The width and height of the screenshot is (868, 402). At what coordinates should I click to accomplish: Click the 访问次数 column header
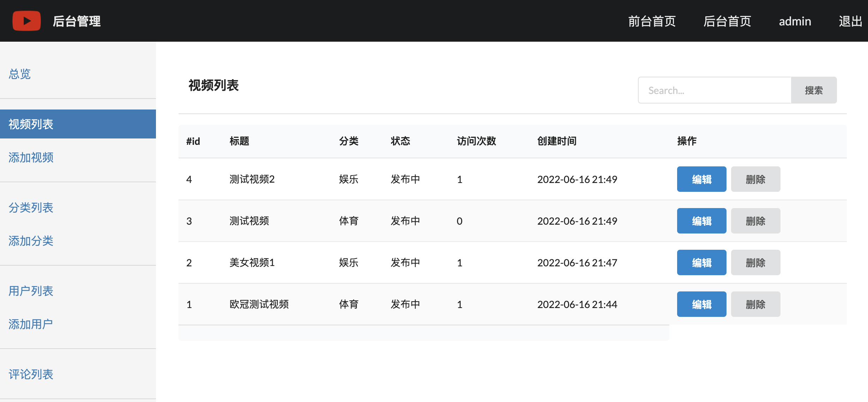point(476,141)
